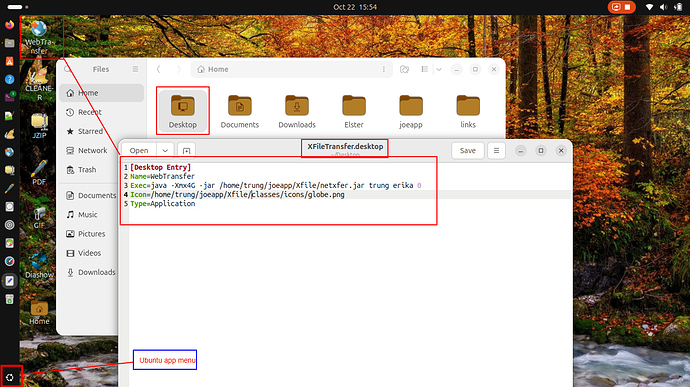Open the GIF desktop shortcut

(39, 217)
